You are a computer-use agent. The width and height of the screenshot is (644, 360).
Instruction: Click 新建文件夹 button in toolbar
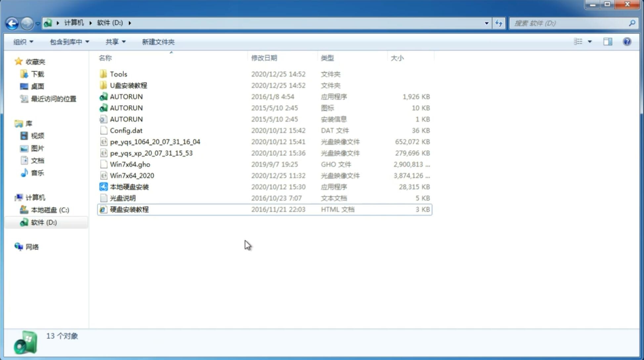pos(158,42)
